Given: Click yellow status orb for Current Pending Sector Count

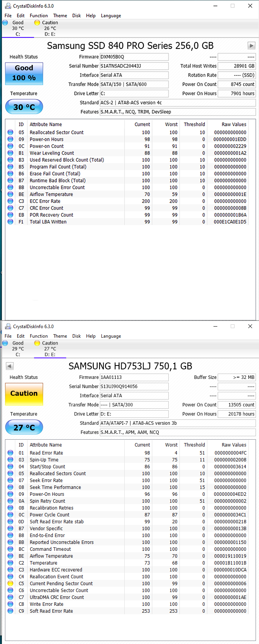Looking at the screenshot, I should 10,583.
